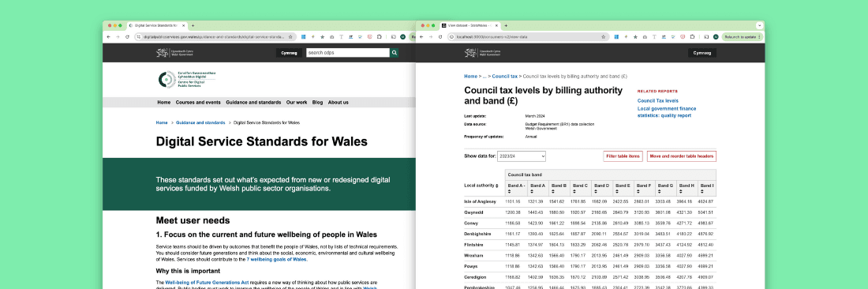Expand collapsed breadcrumb ellipsis on StatsWales page
This screenshot has width=868, height=289.
pos(485,77)
